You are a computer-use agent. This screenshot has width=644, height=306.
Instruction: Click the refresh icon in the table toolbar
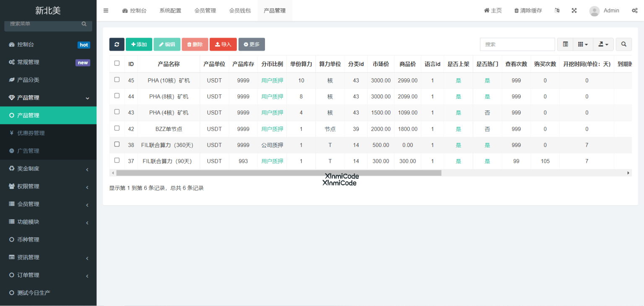tap(117, 44)
